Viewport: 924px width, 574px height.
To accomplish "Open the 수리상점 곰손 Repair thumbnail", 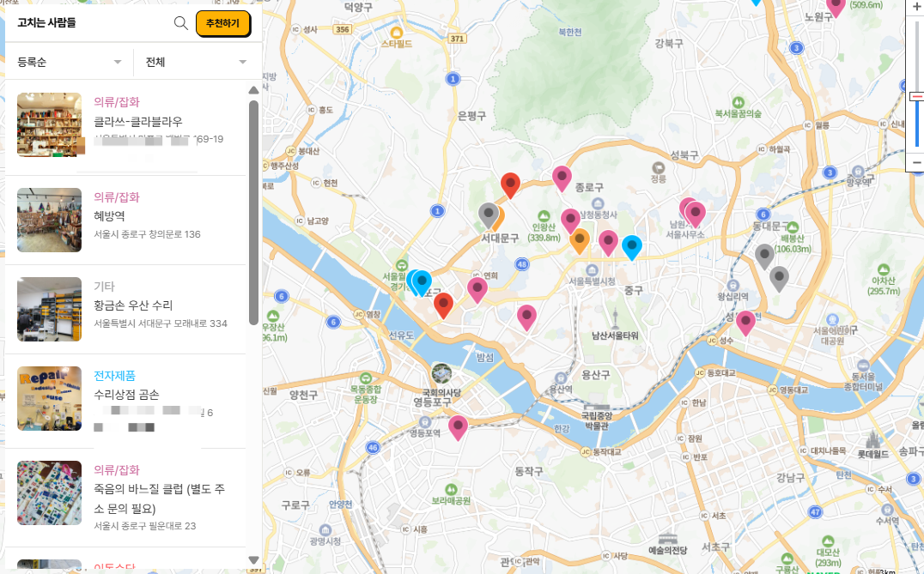I will 50,399.
